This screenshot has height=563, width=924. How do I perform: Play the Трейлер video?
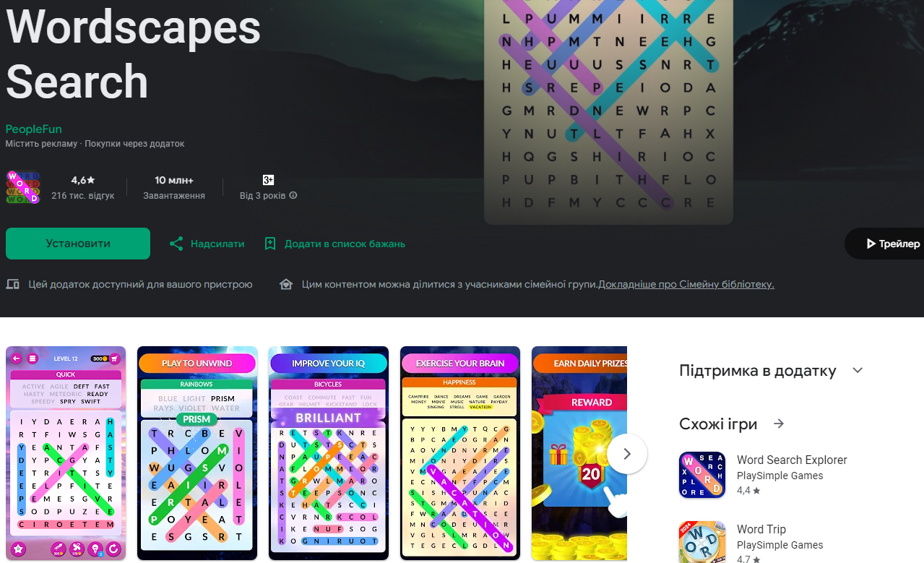point(885,244)
